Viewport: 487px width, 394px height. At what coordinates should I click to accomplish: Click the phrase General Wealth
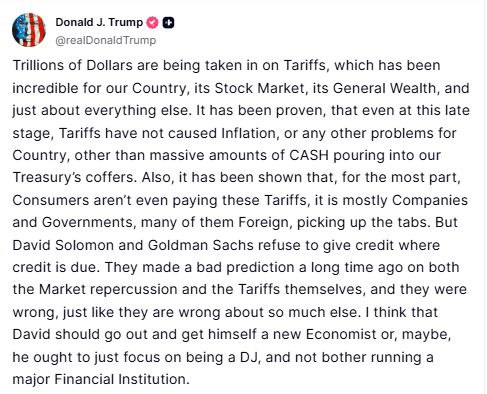(385, 88)
